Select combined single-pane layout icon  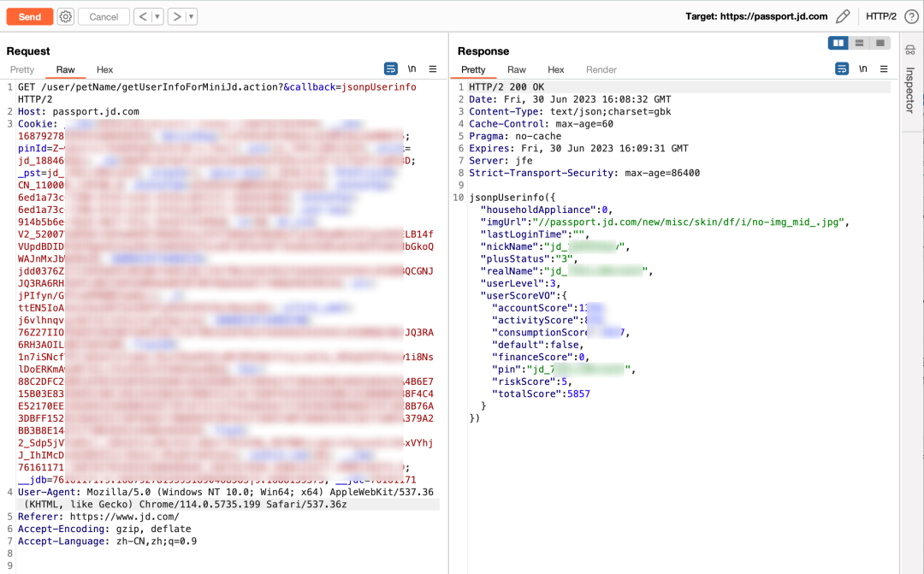pos(880,43)
